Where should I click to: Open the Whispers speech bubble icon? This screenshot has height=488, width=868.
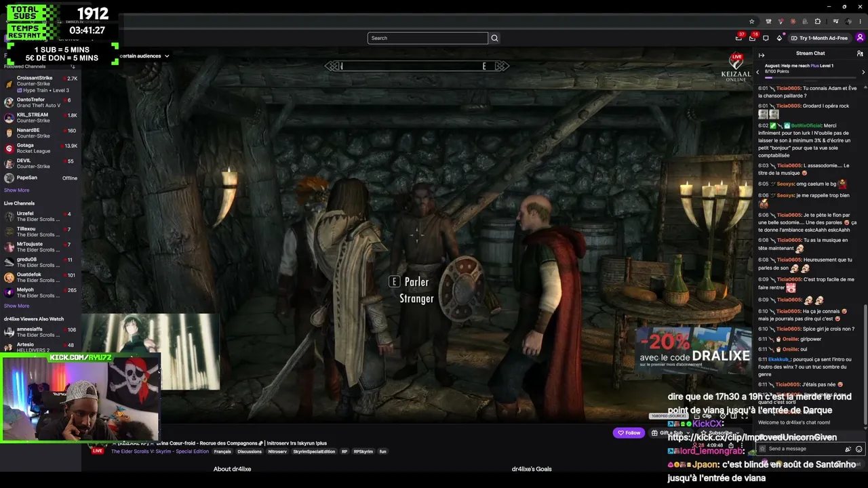click(766, 38)
